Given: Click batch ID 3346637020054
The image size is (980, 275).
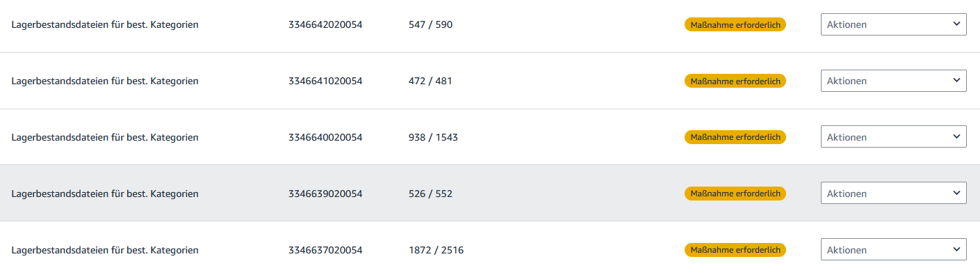Looking at the screenshot, I should pos(325,250).
